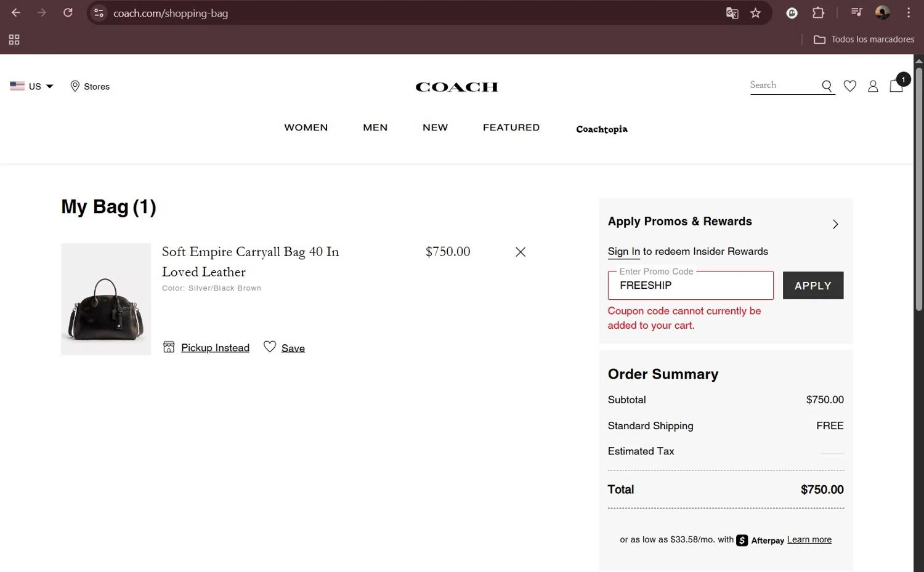
Task: Click the Afterpay logo icon
Action: coord(742,540)
